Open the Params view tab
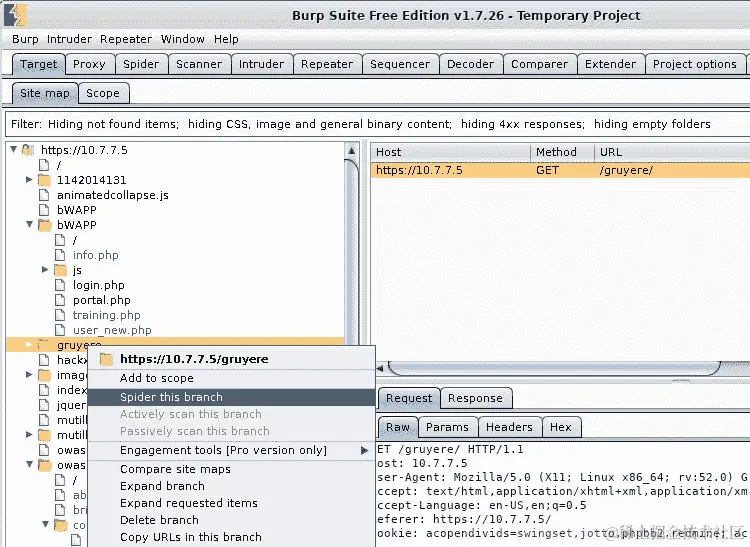Image resolution: width=750 pixels, height=547 pixels. (447, 427)
